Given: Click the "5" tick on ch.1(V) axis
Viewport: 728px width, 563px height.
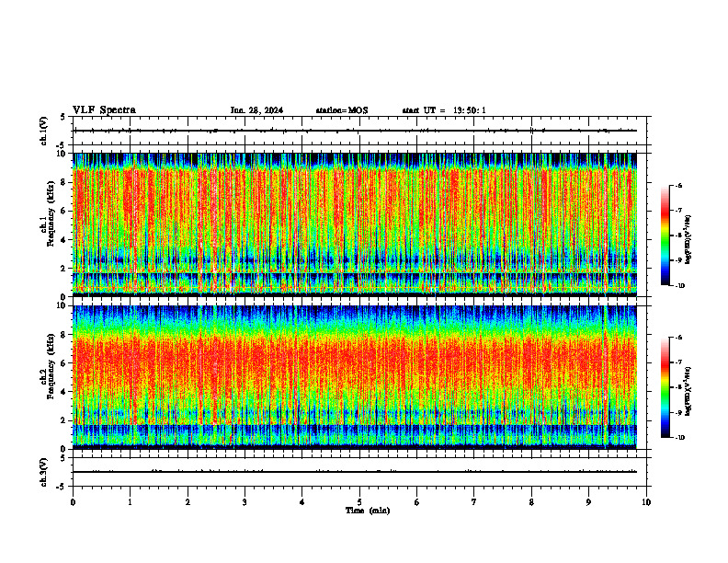Looking at the screenshot, I should coord(63,117).
